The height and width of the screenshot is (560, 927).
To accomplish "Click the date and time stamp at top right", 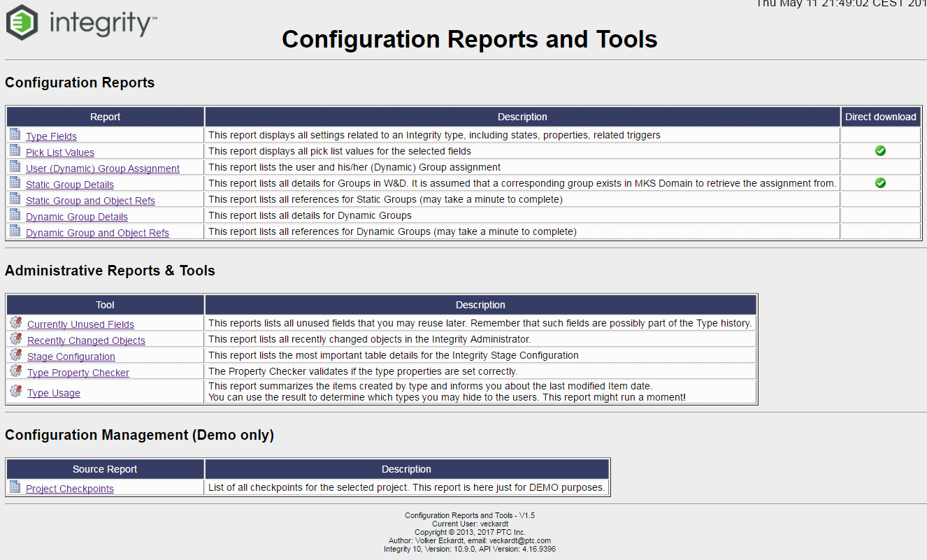I will click(x=841, y=3).
